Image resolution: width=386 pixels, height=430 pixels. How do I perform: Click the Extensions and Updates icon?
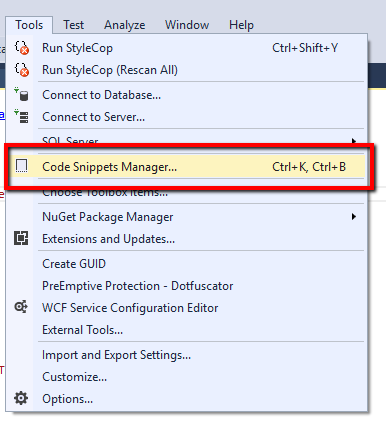[x=21, y=238]
